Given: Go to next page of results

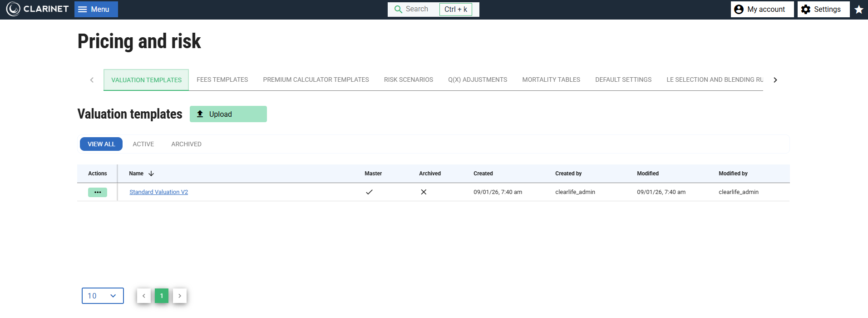Looking at the screenshot, I should pyautogui.click(x=180, y=296).
